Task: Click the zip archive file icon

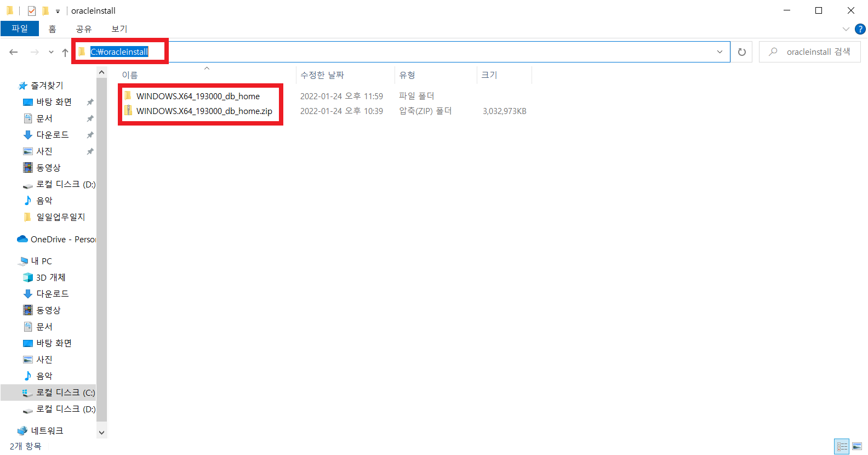Action: [128, 111]
